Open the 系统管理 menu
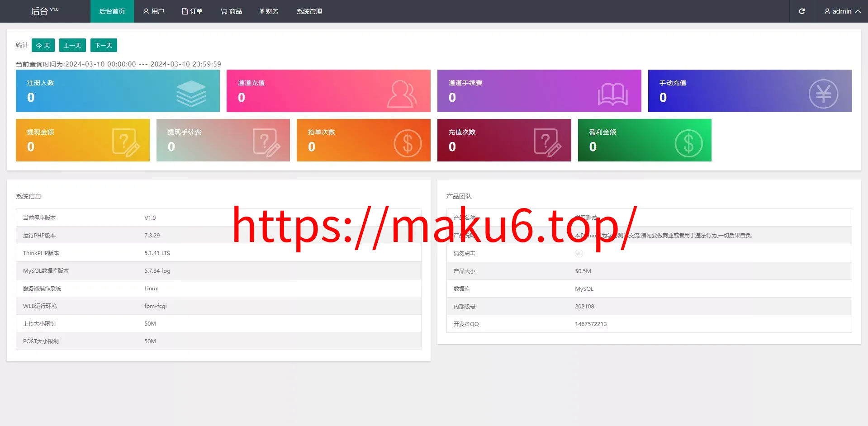The height and width of the screenshot is (426, 868). tap(309, 11)
